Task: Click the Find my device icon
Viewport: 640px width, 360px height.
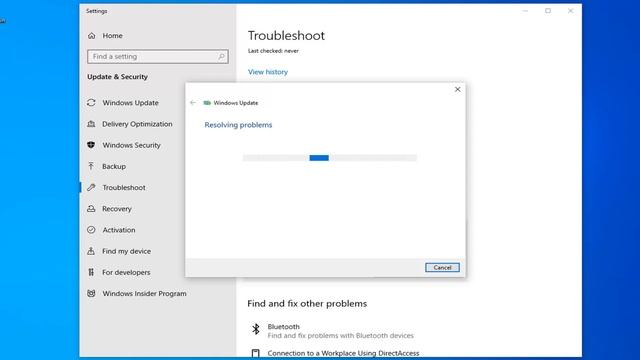Action: (91, 251)
